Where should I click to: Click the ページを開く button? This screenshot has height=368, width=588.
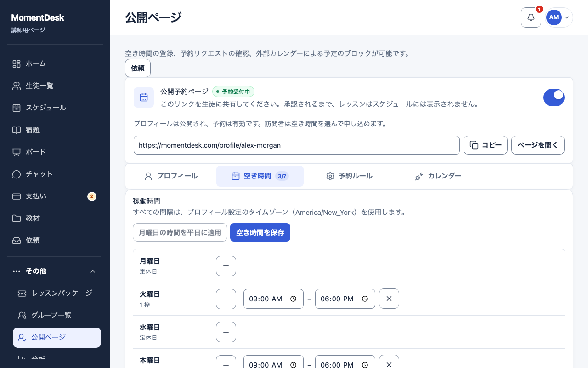coord(538,145)
